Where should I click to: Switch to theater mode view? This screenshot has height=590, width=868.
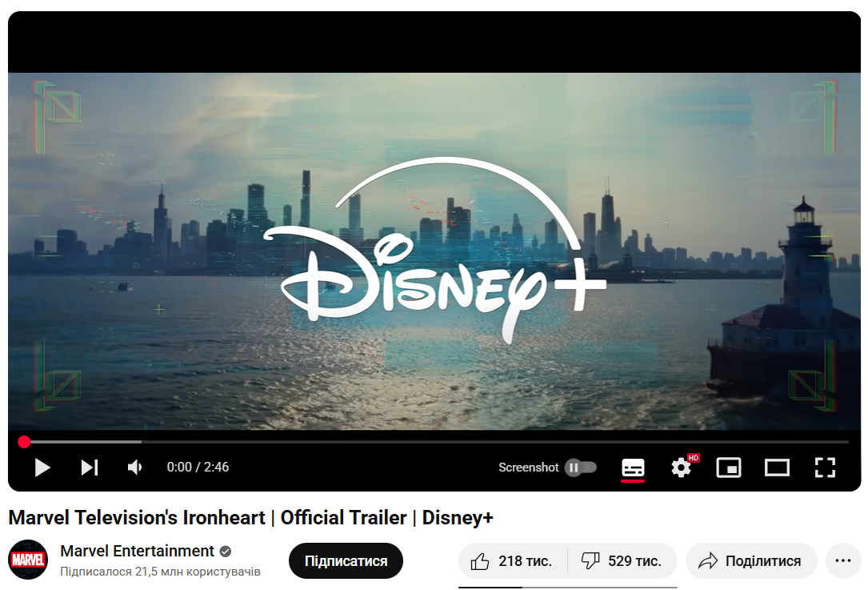pos(777,468)
